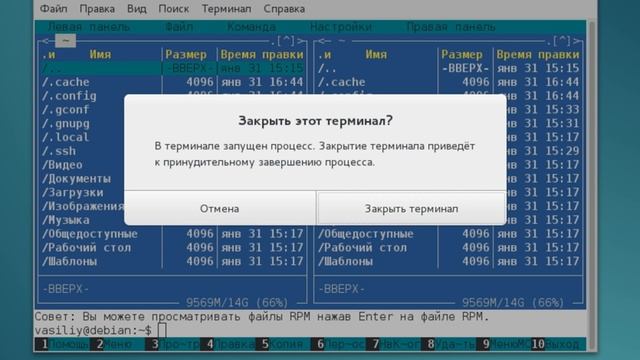Click F5 Копия function key
This screenshot has width=640, height=360.
[282, 344]
